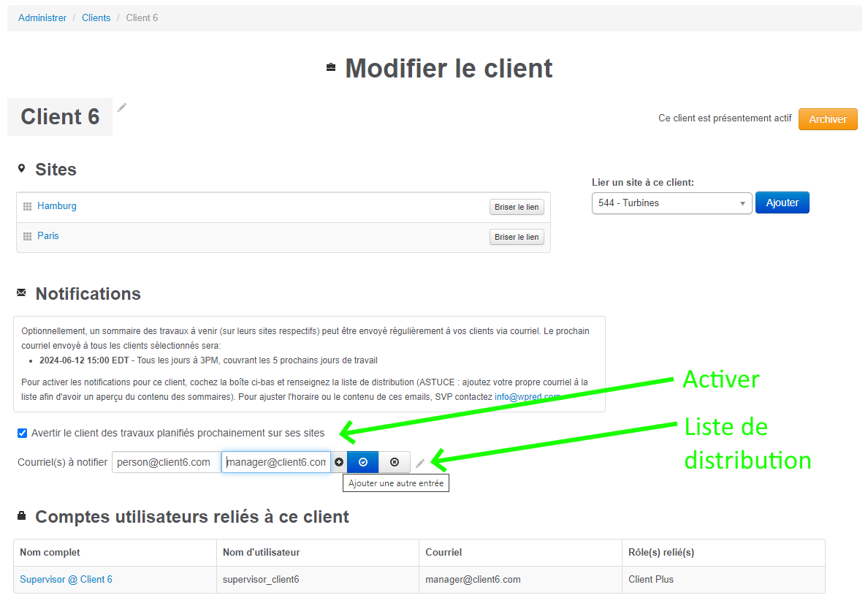Open the 544 - Turbines site dropdown
The image size is (868, 609).
point(671,203)
